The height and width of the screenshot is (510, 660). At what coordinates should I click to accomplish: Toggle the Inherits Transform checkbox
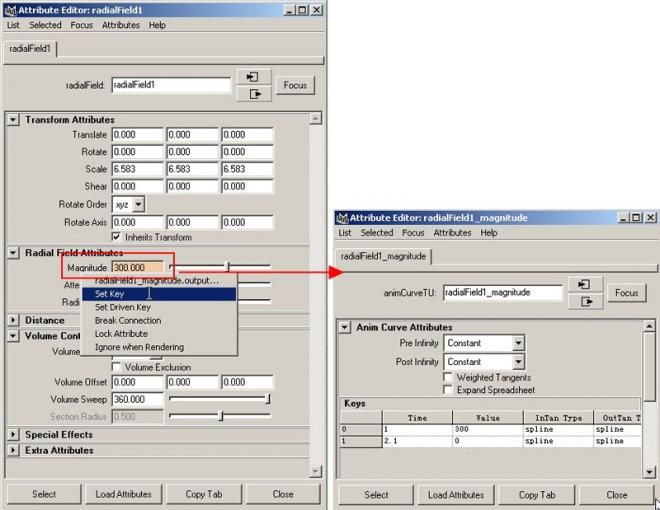pos(117,237)
